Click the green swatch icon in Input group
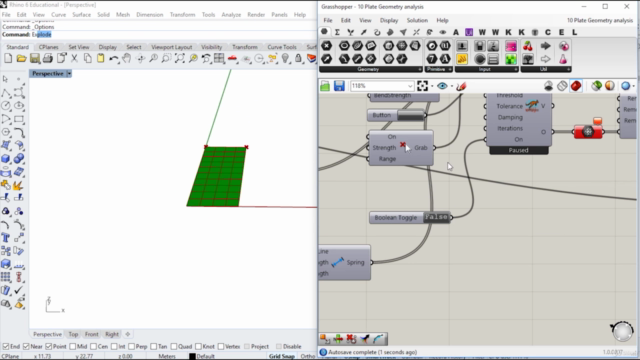The height and width of the screenshot is (360, 640). pyautogui.click(x=511, y=59)
